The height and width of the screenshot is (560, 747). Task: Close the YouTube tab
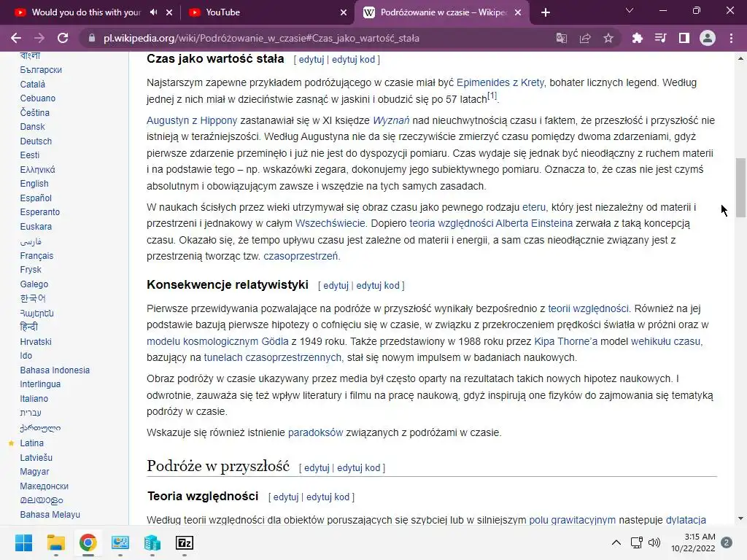[344, 12]
